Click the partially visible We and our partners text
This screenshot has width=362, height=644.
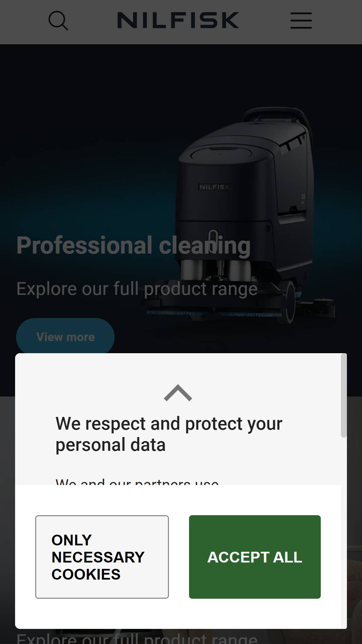(137, 482)
